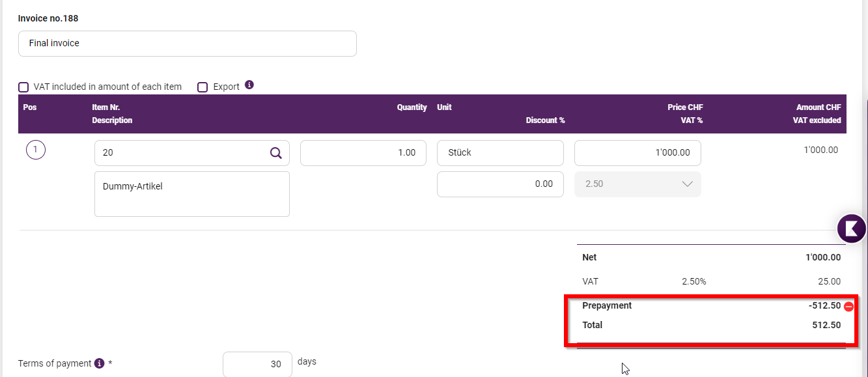This screenshot has width=868, height=377.
Task: Select the Quantity field showing 1.00
Action: [363, 153]
